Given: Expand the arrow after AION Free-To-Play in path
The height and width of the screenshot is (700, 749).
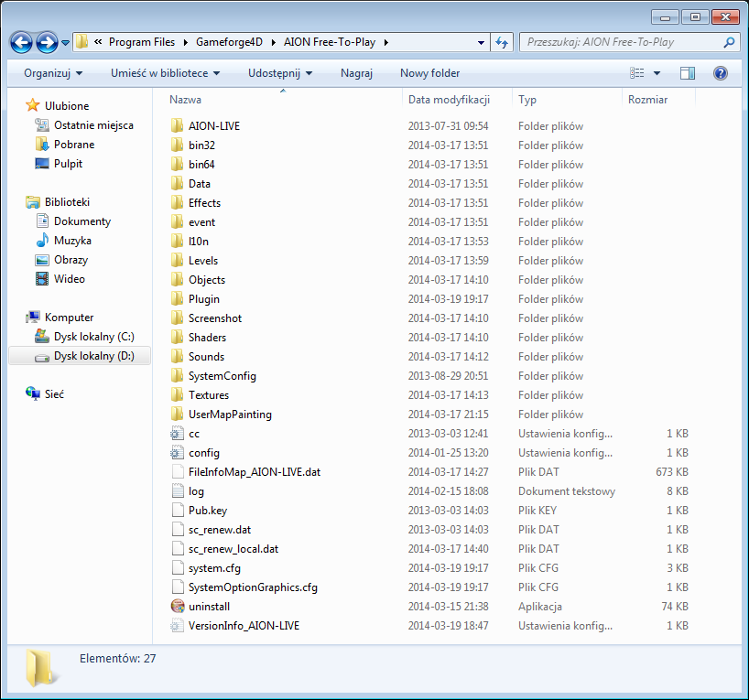Looking at the screenshot, I should tap(386, 42).
